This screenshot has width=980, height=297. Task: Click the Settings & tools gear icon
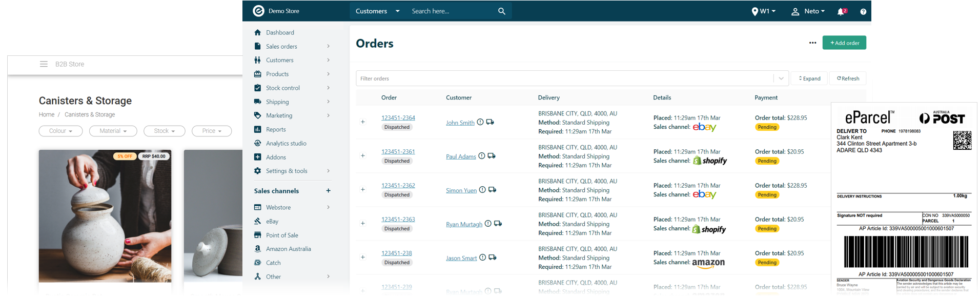click(257, 171)
